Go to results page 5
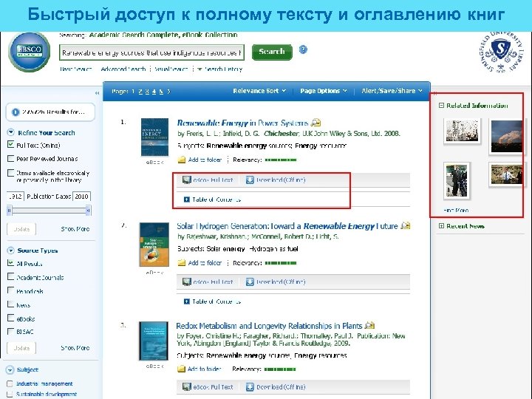532x399 pixels. point(161,92)
